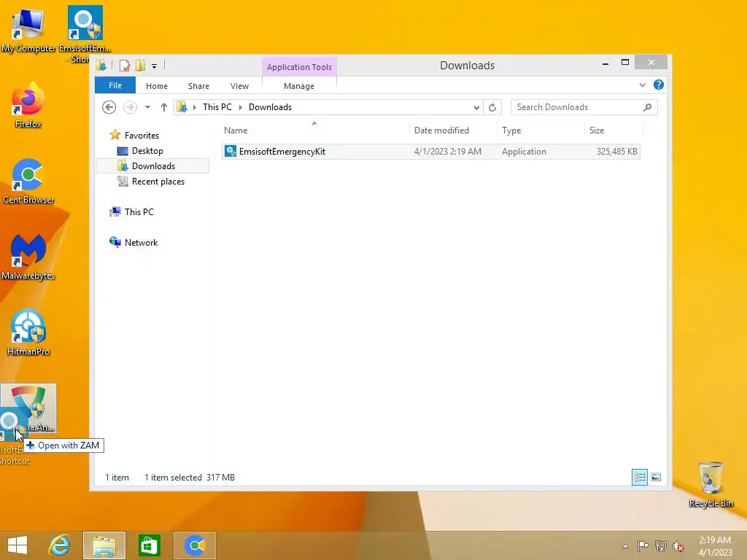Refresh the Downloads folder view
747x560 pixels.
click(x=492, y=107)
